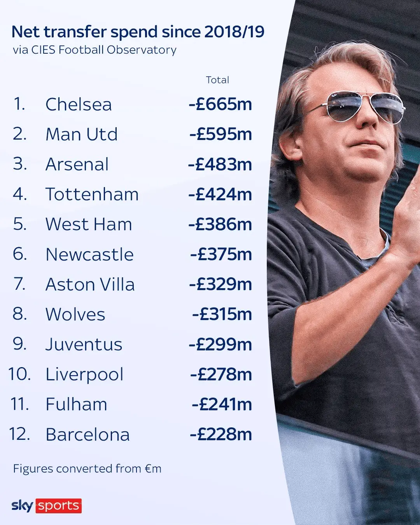This screenshot has width=420, height=525.
Task: Click Chelsea's -£665m total
Action: pyautogui.click(x=220, y=104)
